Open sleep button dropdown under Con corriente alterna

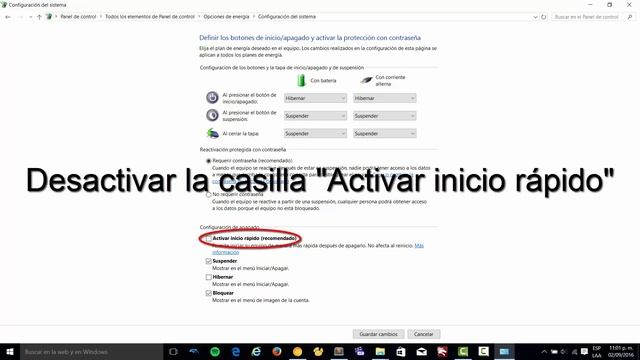coord(384,116)
